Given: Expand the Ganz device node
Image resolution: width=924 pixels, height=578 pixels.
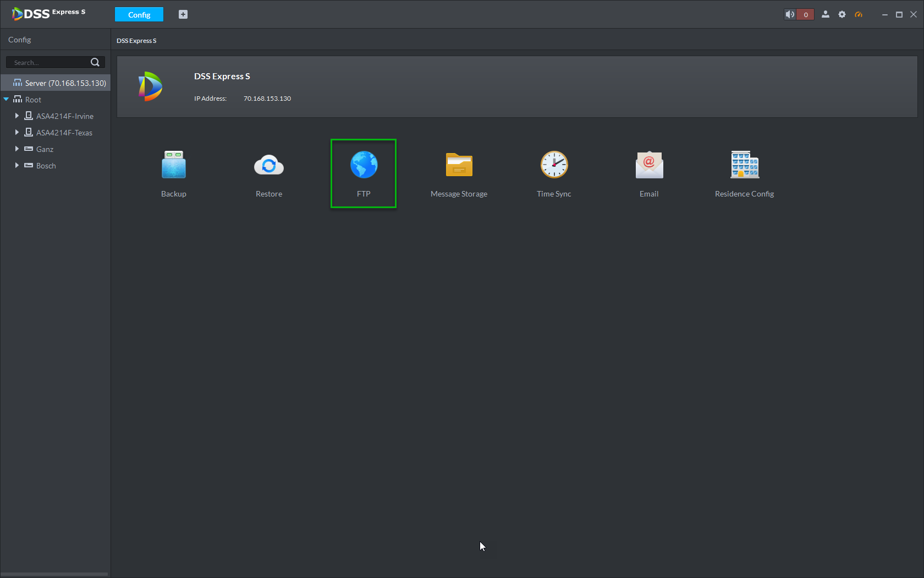Looking at the screenshot, I should pos(16,149).
